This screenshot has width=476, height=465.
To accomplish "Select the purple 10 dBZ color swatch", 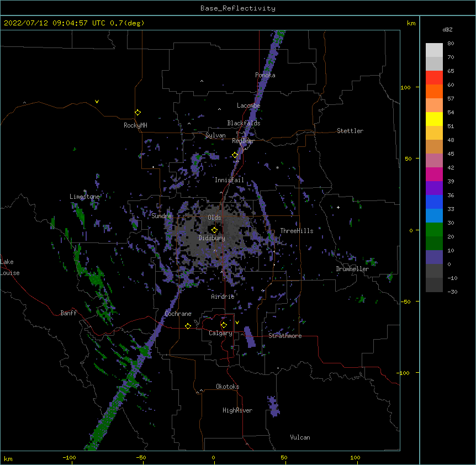I will pos(434,257).
